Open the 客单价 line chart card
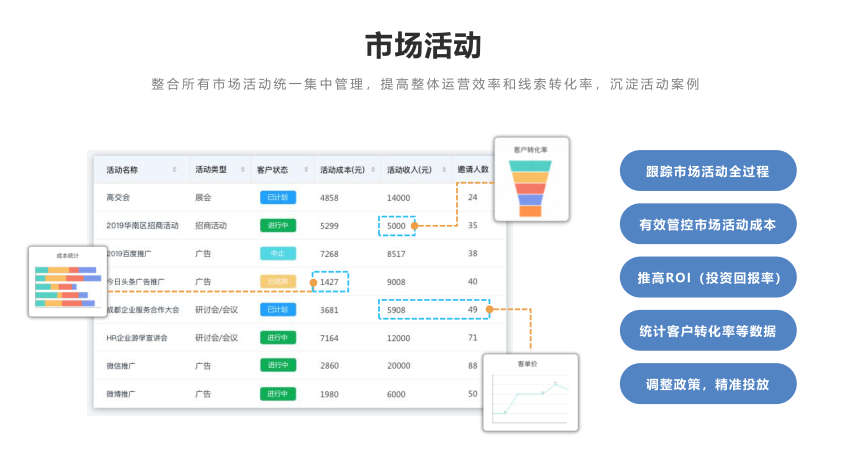Screen dimensions: 847x472 (530, 392)
